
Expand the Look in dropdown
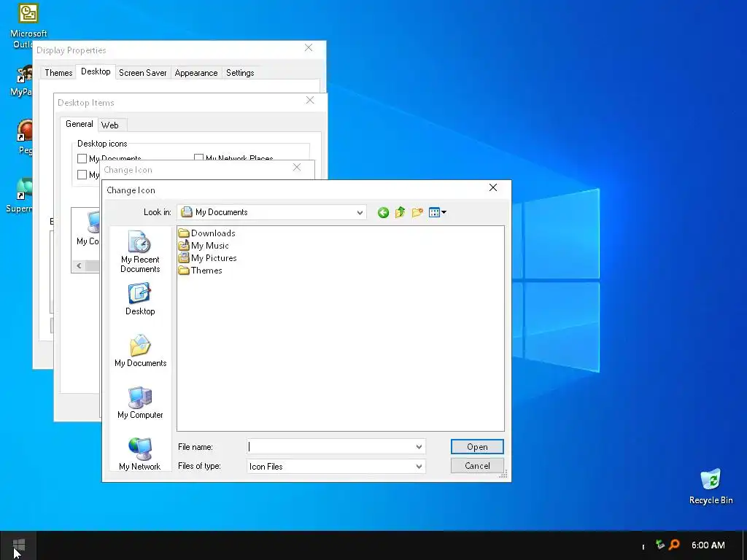pyautogui.click(x=360, y=212)
